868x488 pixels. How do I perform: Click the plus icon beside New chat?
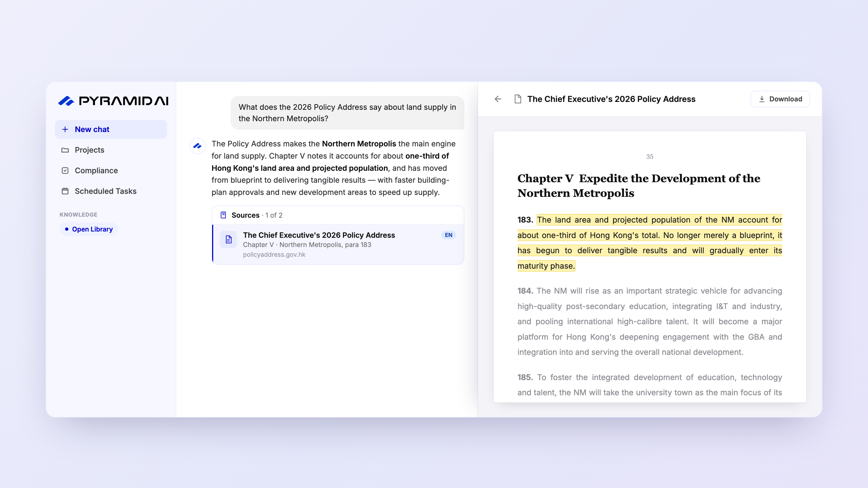(65, 129)
